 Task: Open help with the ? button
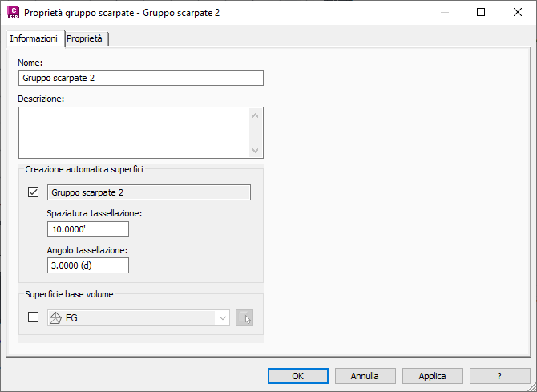point(499,375)
